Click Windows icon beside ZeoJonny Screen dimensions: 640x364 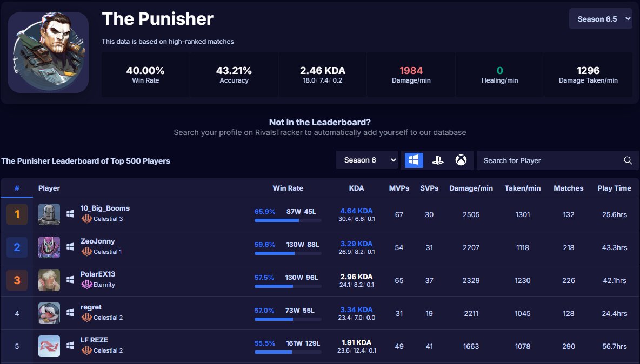pyautogui.click(x=70, y=247)
